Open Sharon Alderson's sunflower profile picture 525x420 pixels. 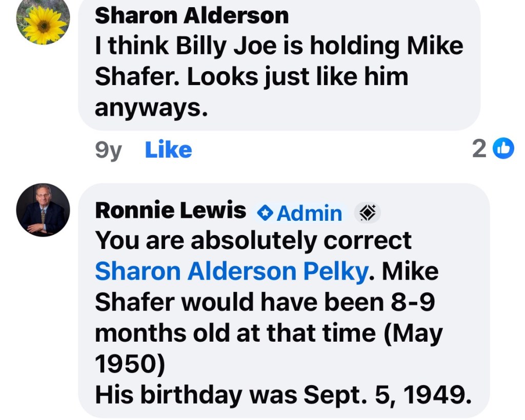click(x=43, y=20)
